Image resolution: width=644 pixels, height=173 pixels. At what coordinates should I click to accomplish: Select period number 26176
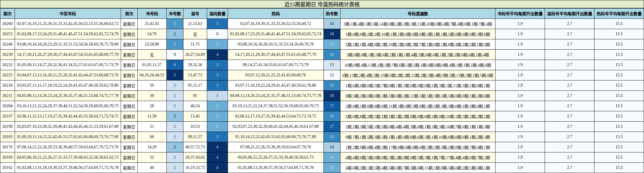coord(8,147)
